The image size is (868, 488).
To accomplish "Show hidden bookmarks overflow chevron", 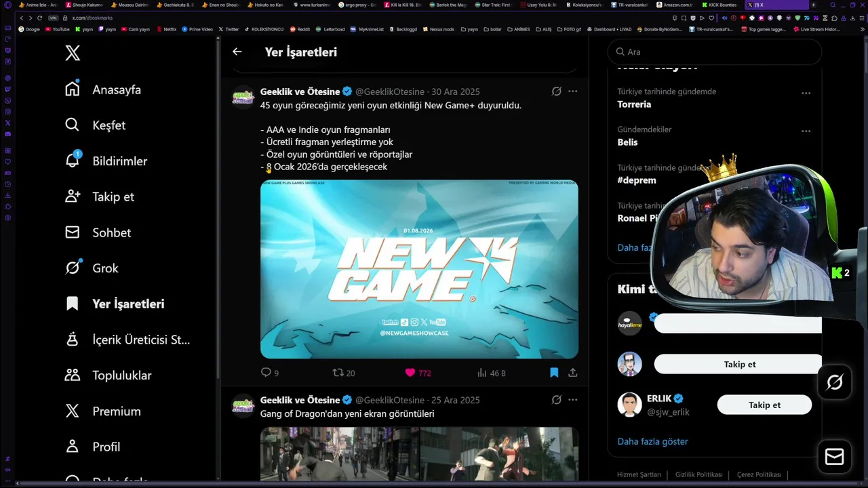I will [863, 29].
